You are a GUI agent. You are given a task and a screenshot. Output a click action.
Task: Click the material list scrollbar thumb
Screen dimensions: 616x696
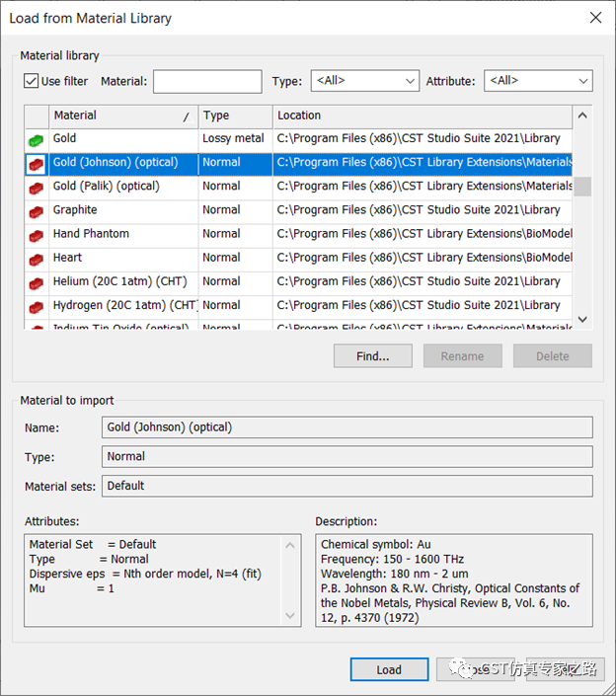point(582,187)
